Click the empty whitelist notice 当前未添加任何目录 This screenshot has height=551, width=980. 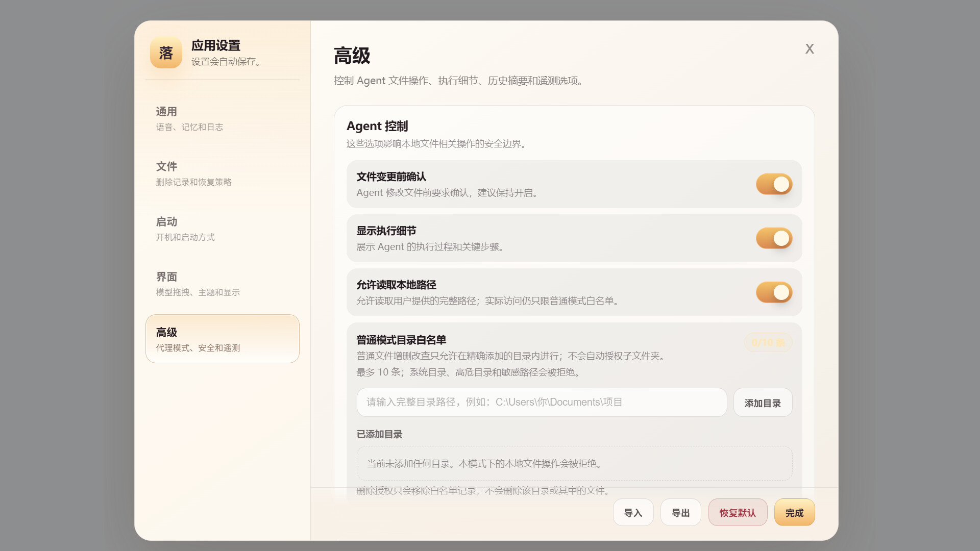[x=574, y=463]
